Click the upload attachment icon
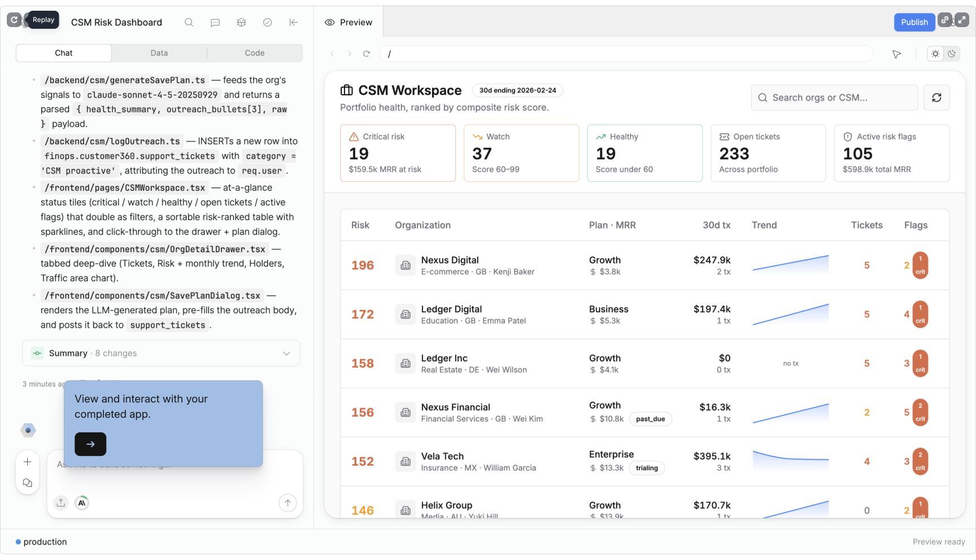The height and width of the screenshot is (560, 976). [61, 502]
